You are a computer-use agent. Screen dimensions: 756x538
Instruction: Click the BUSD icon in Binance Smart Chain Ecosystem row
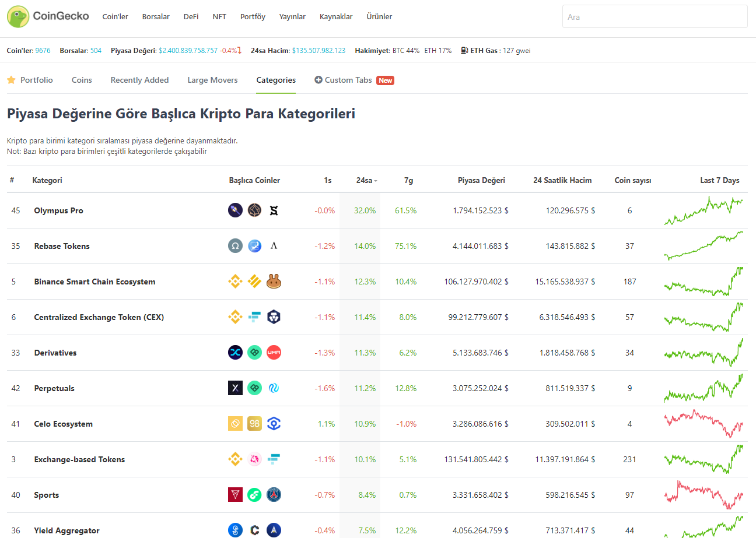click(x=254, y=282)
